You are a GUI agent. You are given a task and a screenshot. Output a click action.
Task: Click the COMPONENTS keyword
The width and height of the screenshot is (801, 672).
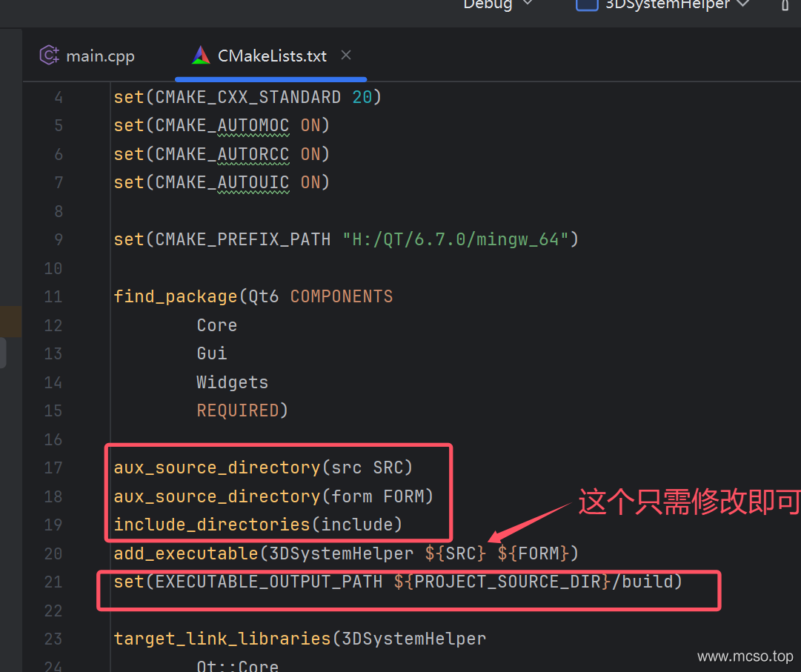coord(342,296)
